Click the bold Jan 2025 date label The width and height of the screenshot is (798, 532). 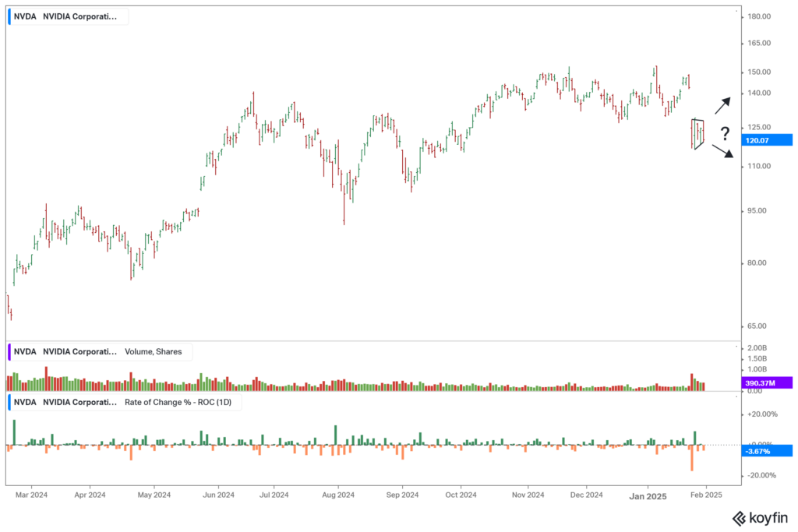pos(648,496)
